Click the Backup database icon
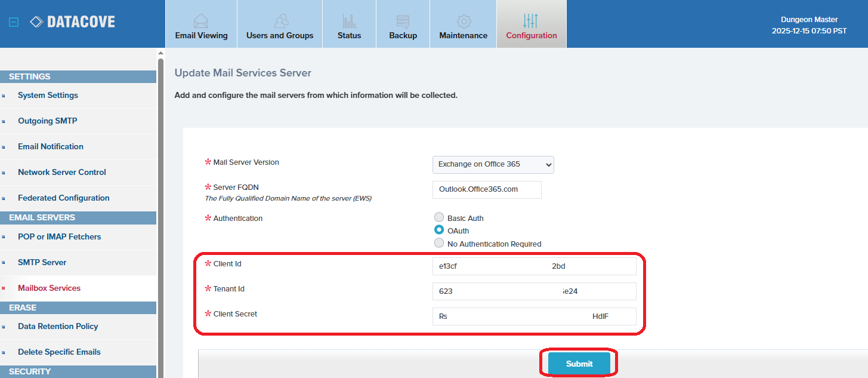Viewport: 868px width, 378px height. [x=403, y=21]
